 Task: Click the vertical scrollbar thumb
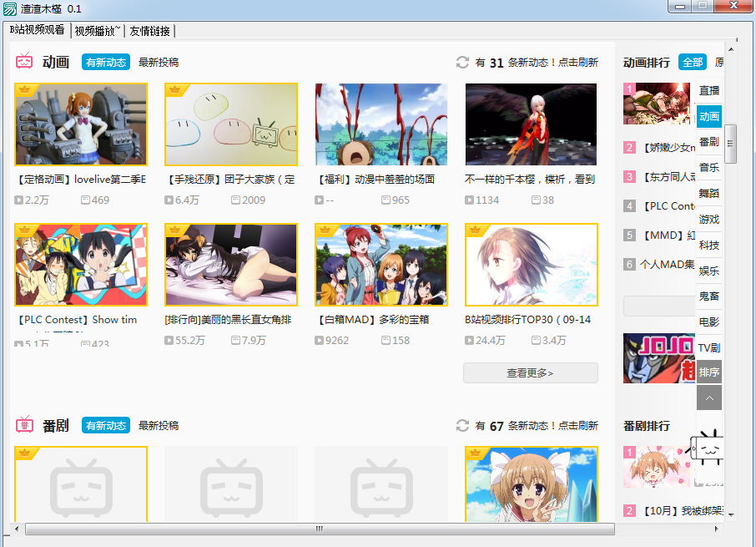731,144
